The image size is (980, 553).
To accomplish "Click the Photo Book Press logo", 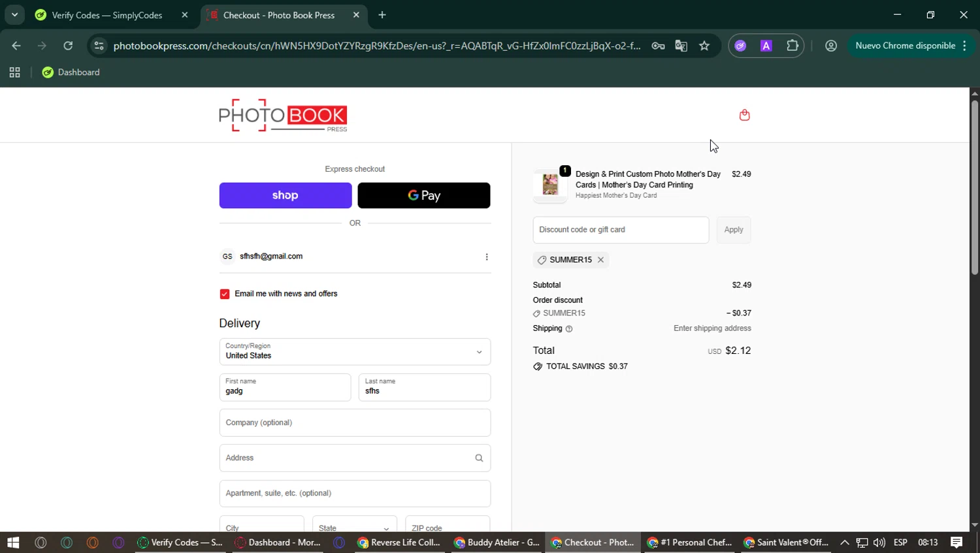I will pyautogui.click(x=283, y=116).
